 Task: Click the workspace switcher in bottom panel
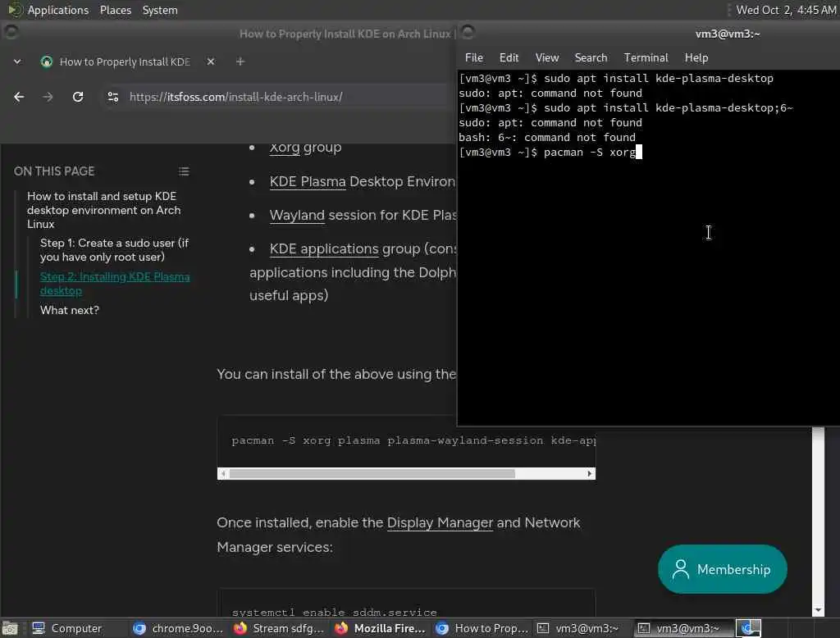[748, 628]
